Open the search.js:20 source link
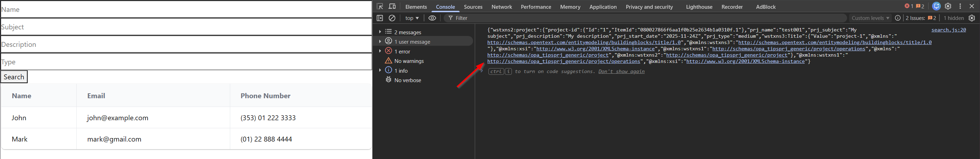Screen dimensions: 980x159 click(949, 30)
